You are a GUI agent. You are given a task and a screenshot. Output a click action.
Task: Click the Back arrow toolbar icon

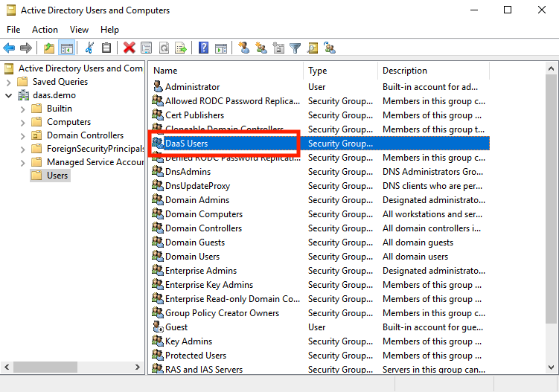coord(9,48)
